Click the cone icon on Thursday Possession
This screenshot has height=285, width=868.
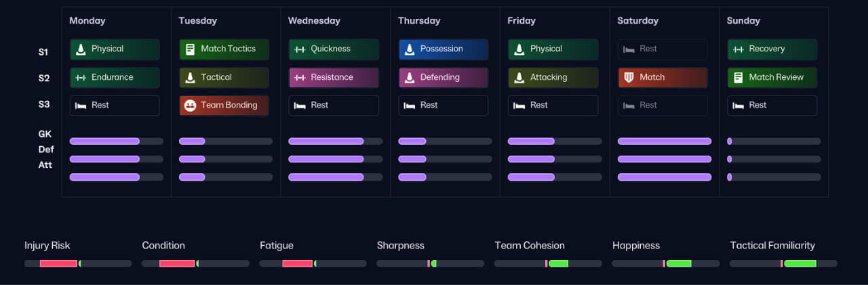point(410,49)
